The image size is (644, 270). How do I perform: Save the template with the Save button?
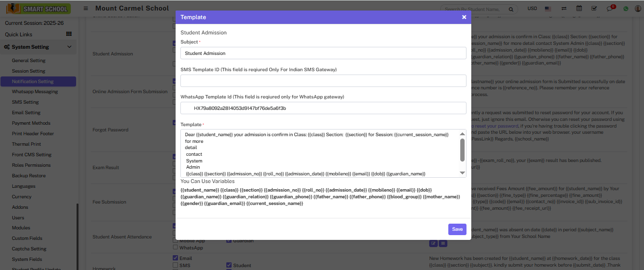[x=457, y=229]
